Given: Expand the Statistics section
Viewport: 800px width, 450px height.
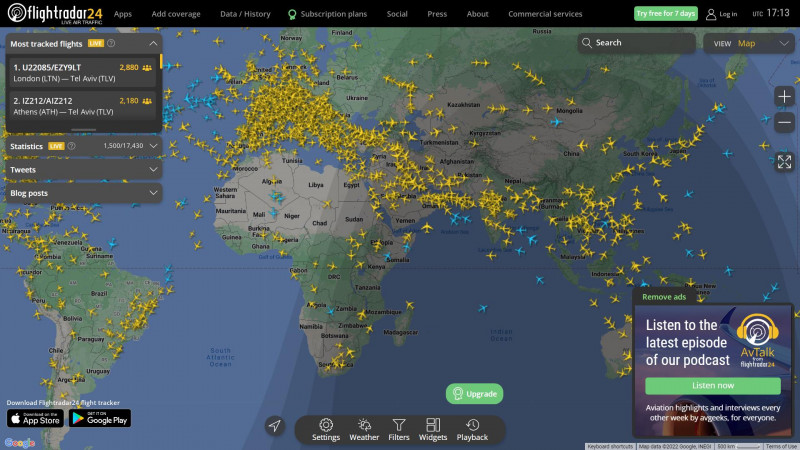Looking at the screenshot, I should tap(152, 146).
